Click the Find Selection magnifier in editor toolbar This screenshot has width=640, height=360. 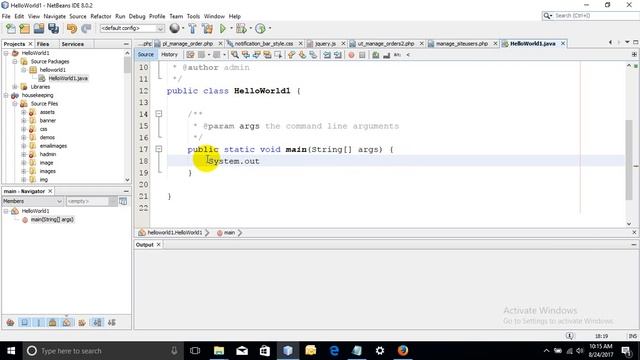235,55
